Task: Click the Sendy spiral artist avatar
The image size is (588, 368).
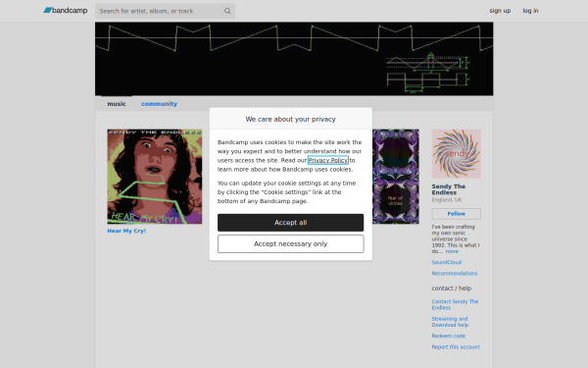Action: [x=457, y=154]
